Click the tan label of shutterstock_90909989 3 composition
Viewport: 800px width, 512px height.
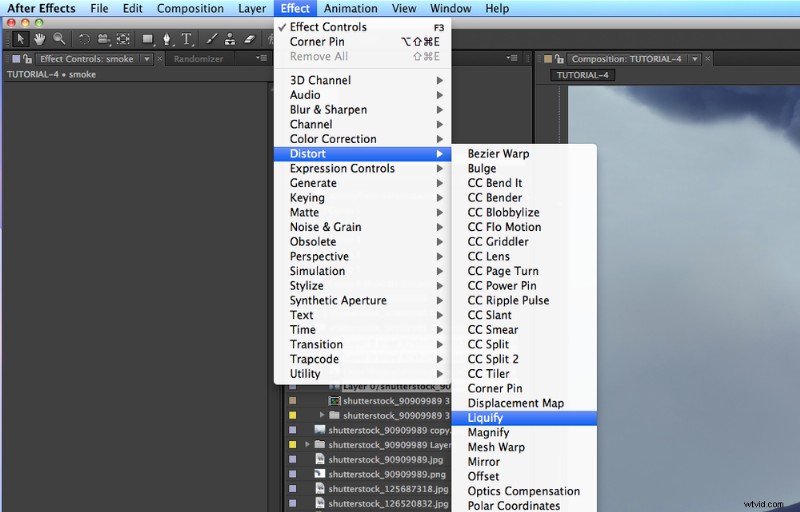click(292, 401)
